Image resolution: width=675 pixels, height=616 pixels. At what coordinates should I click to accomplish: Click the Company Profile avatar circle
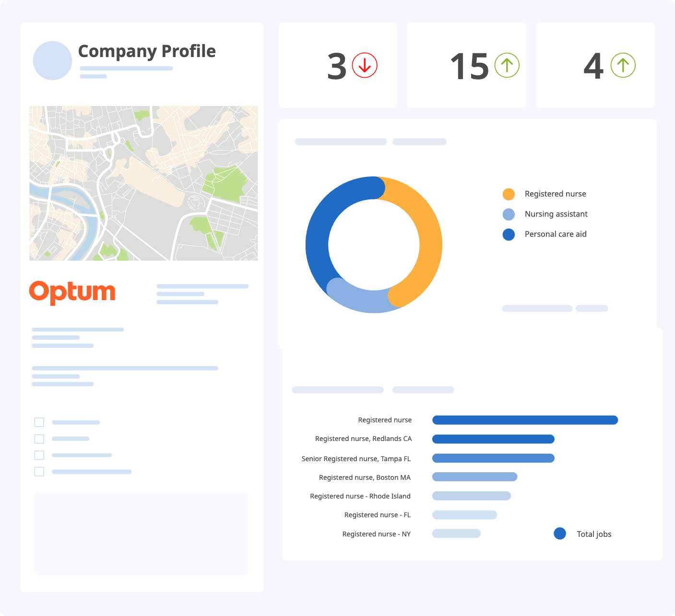click(52, 60)
